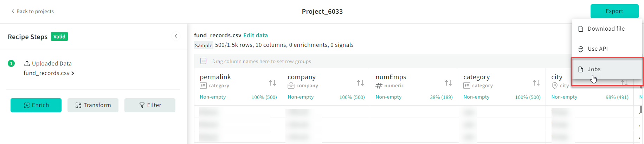
Task: Click the numeric type hash icon
Action: pos(379,86)
